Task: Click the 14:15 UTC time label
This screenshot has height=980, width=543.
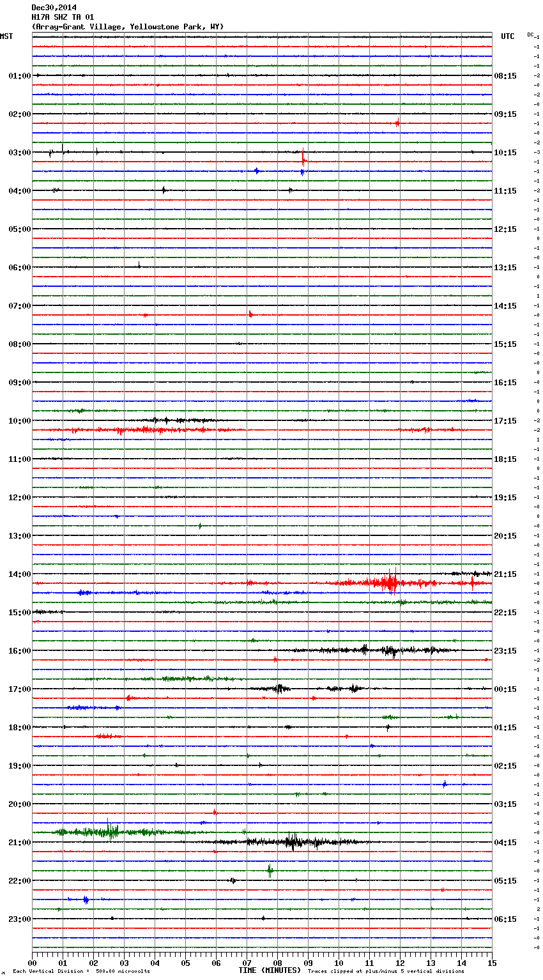Action: 505,306
